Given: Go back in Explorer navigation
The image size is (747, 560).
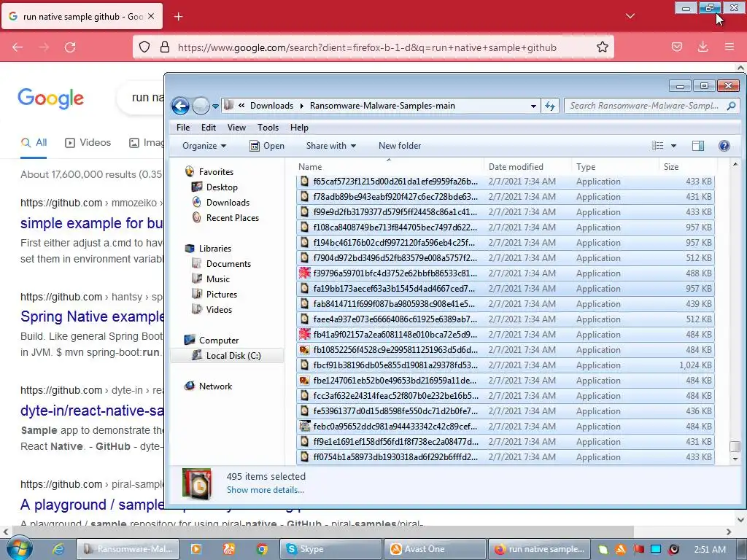Looking at the screenshot, I should (181, 106).
